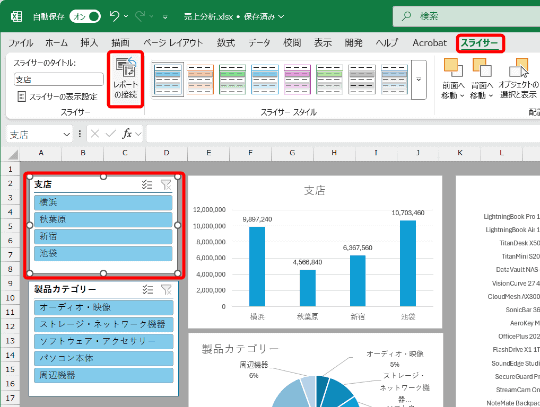
Task: Click the clear filter icon on 支店 slicer
Action: click(166, 185)
